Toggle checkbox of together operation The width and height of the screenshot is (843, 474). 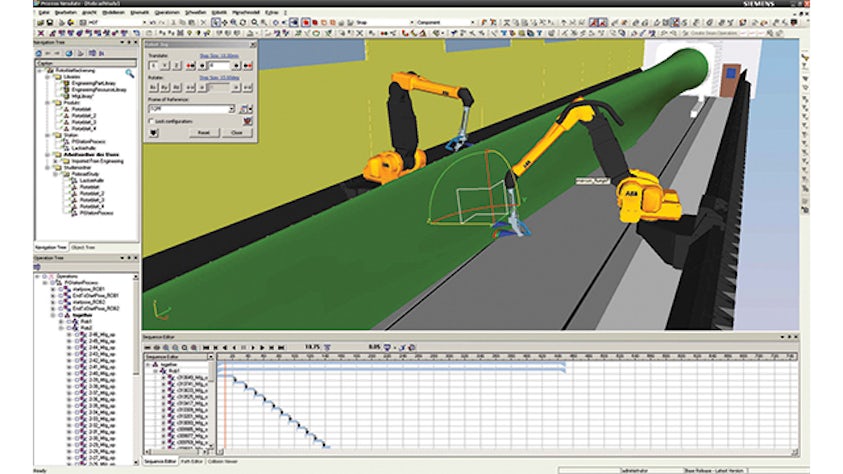pos(61,315)
